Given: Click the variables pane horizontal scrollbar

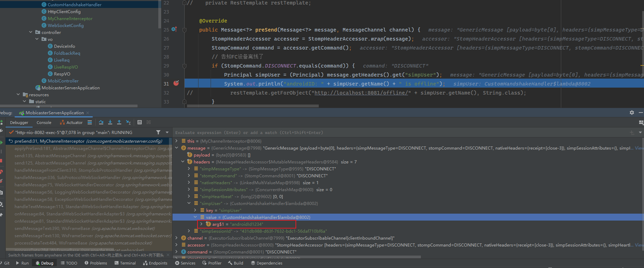Looking at the screenshot, I should pyautogui.click(x=297, y=257).
